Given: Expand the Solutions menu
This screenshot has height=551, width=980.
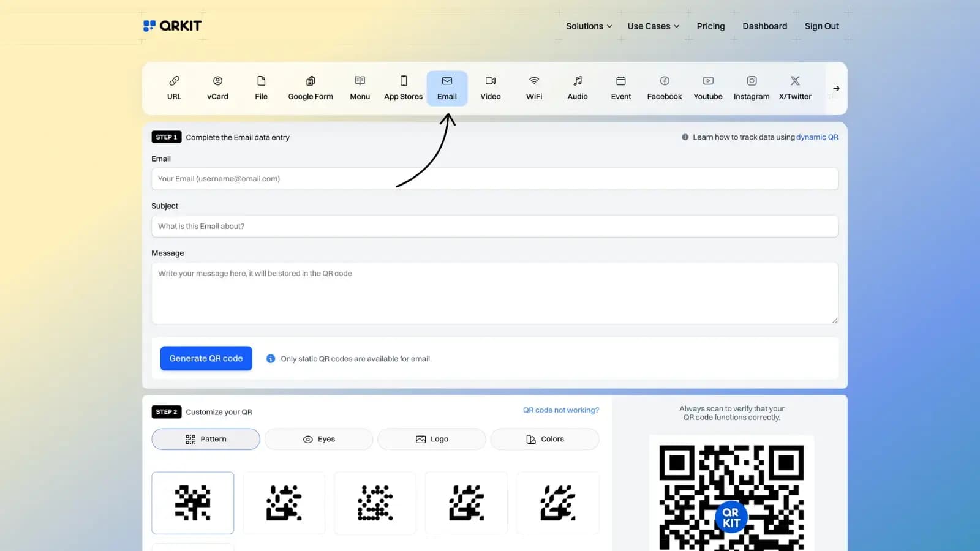Looking at the screenshot, I should [x=587, y=26].
